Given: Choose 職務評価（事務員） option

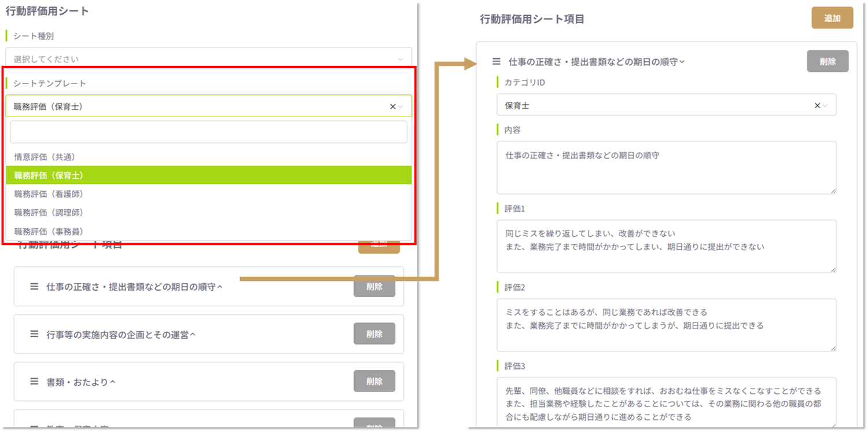Looking at the screenshot, I should [x=49, y=231].
